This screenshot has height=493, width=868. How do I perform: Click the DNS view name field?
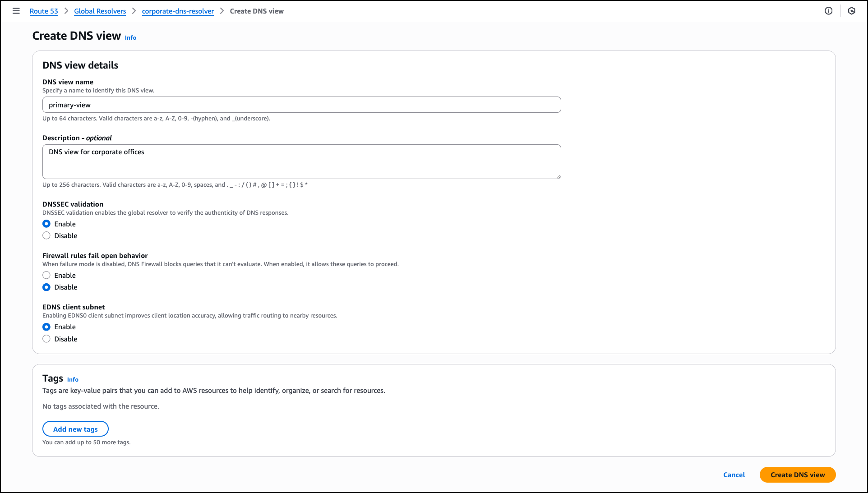click(301, 105)
